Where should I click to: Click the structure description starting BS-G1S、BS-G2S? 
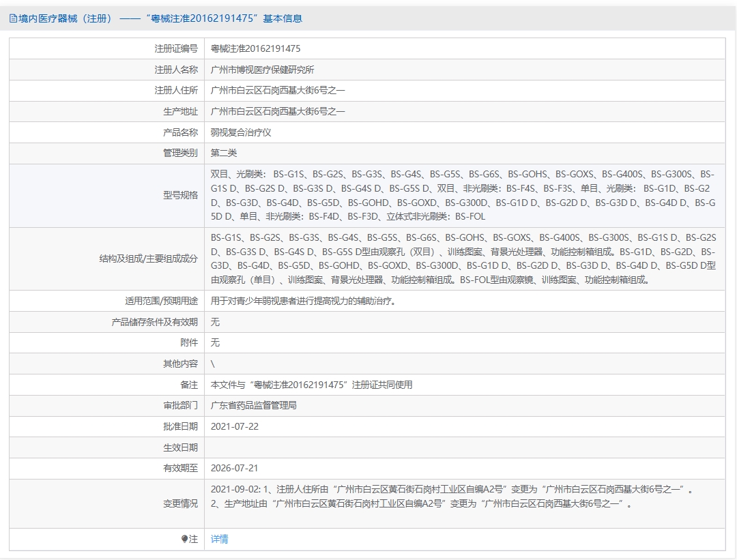click(x=463, y=259)
